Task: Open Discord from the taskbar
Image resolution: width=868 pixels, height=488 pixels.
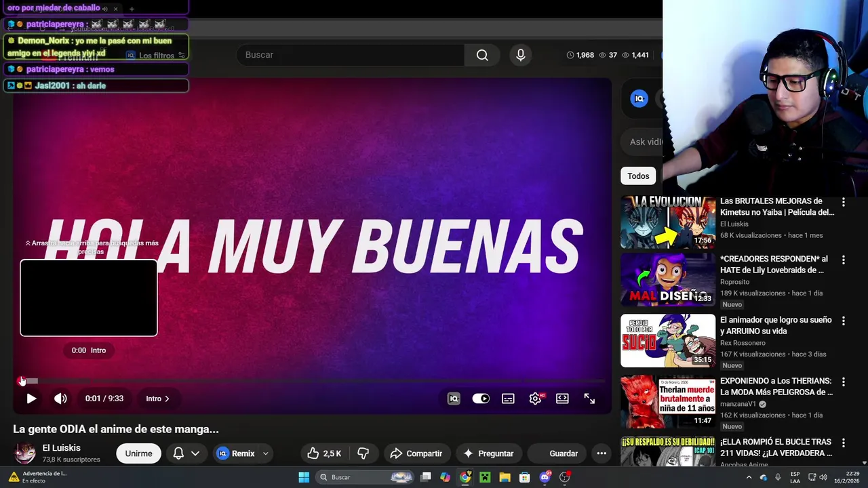Action: pyautogui.click(x=545, y=477)
